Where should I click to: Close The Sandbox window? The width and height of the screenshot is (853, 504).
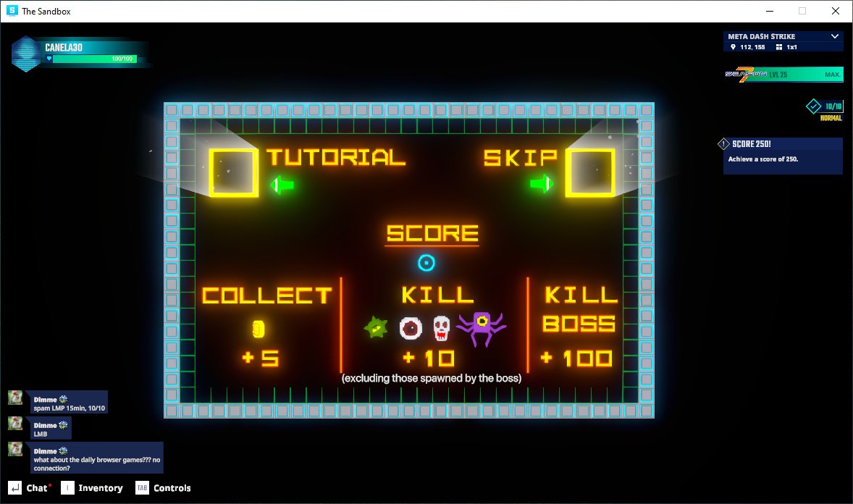click(x=836, y=11)
